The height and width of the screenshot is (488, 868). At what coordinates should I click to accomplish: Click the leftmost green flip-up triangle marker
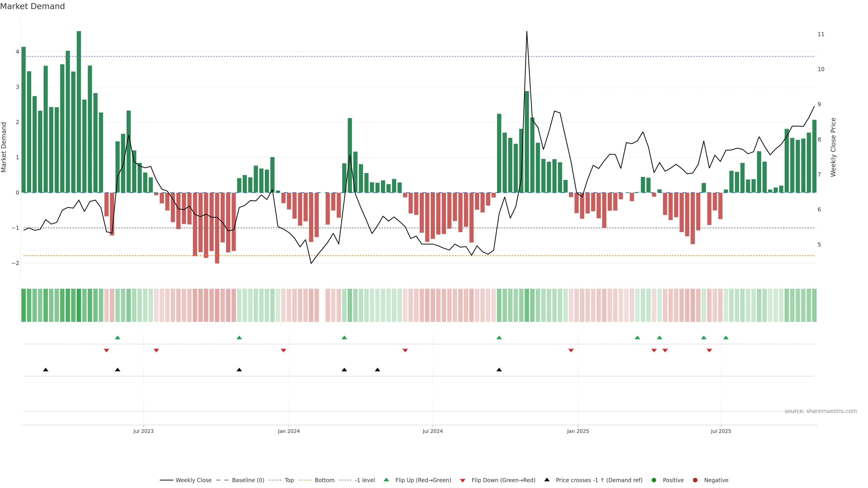point(117,338)
